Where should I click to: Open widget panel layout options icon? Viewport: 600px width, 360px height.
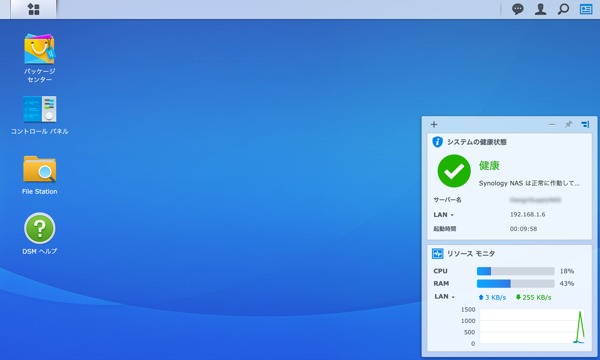[585, 124]
